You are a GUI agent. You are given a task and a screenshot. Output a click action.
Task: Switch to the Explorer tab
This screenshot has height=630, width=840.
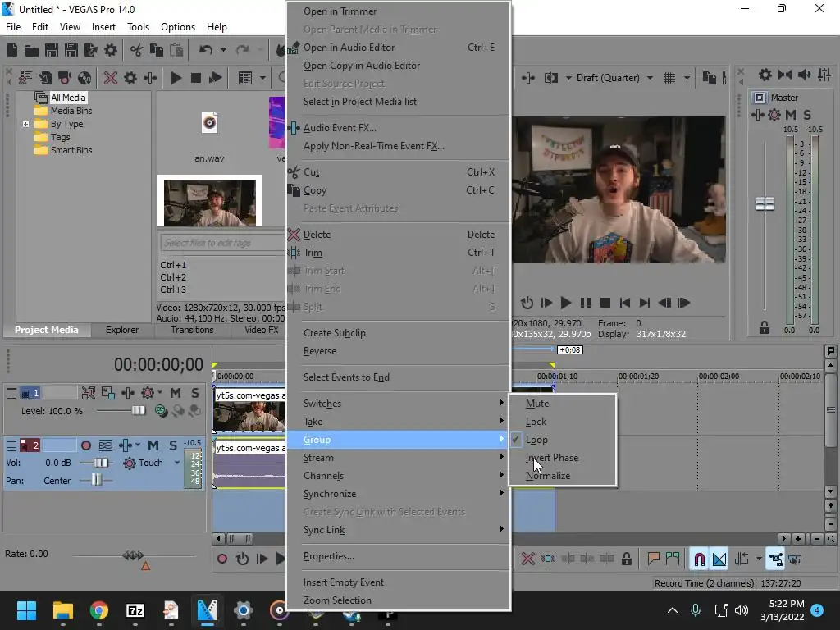coord(121,330)
